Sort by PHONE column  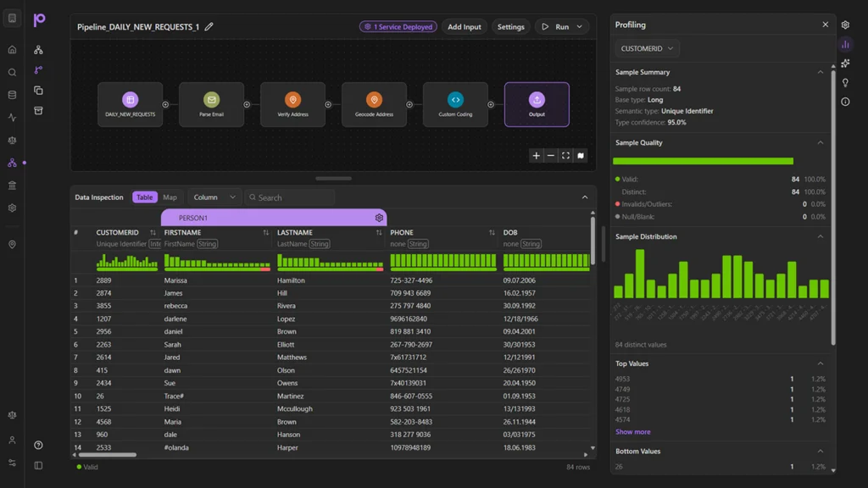point(492,232)
